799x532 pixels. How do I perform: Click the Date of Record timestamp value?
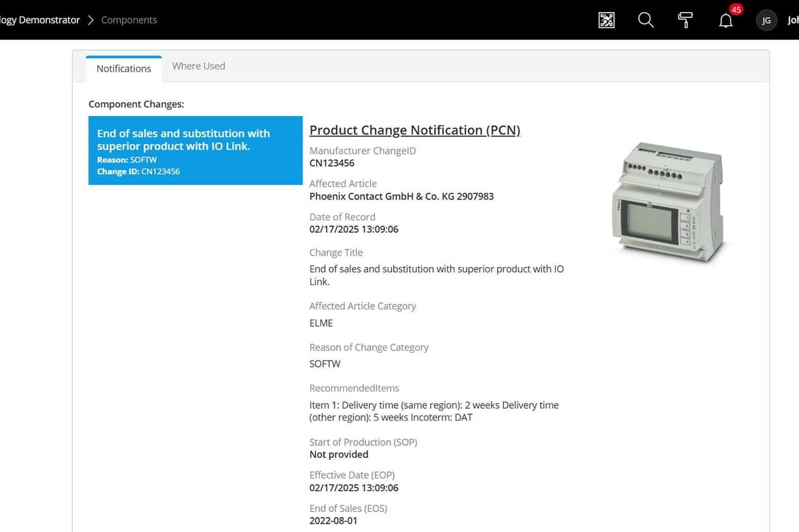pos(354,229)
